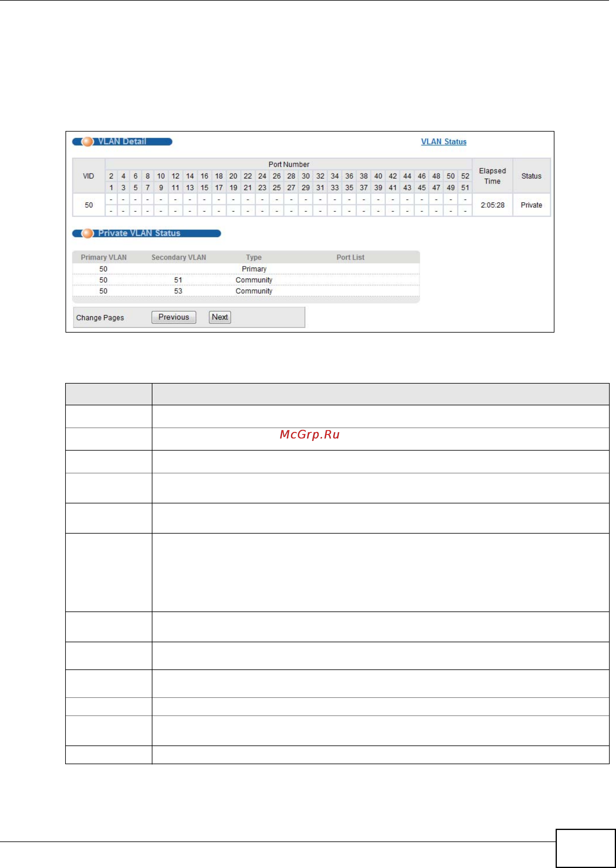The width and height of the screenshot is (616, 868).
Task: Select the secondary VLAN 53 cell
Action: click(178, 291)
